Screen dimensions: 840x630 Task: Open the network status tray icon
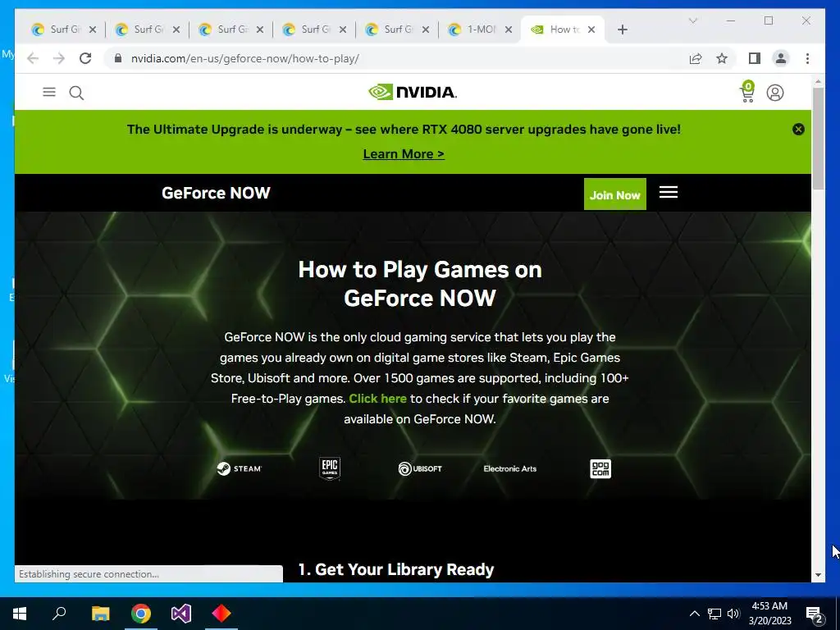click(714, 614)
